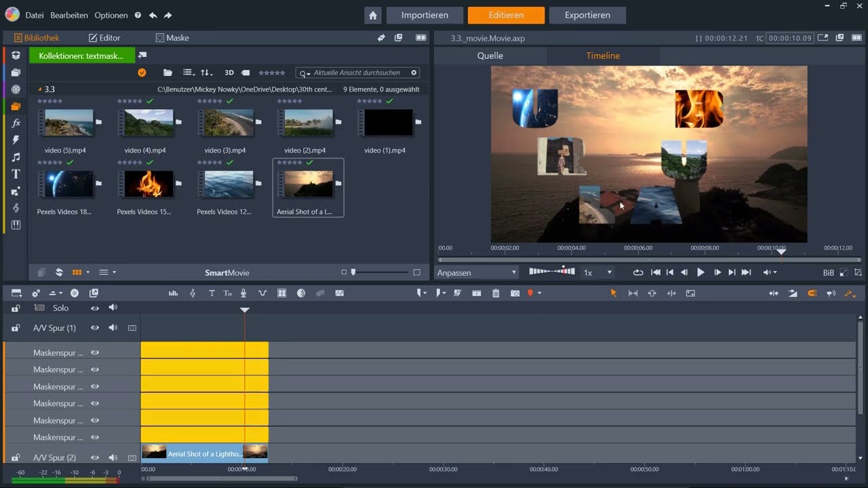Open the Datei menu
868x488 pixels.
click(x=35, y=15)
